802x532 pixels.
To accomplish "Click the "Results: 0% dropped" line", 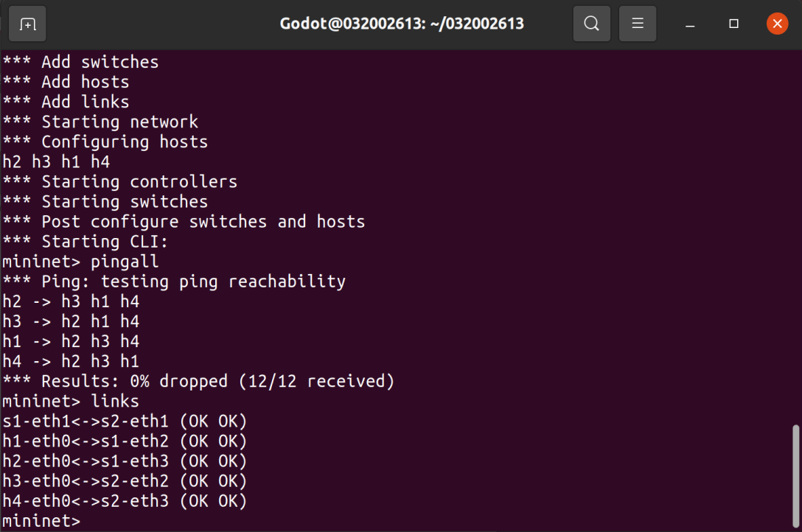I will tap(199, 382).
